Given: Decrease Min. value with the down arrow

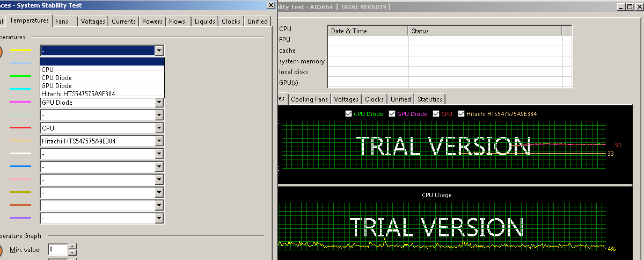Looking at the screenshot, I should 72,252.
